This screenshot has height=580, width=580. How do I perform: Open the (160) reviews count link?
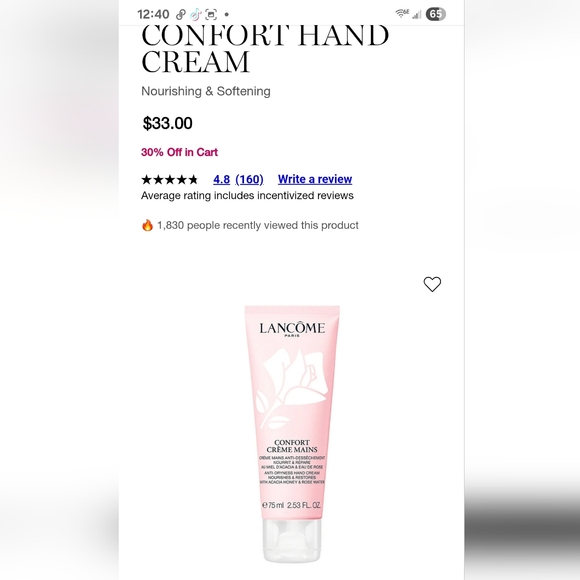click(249, 179)
